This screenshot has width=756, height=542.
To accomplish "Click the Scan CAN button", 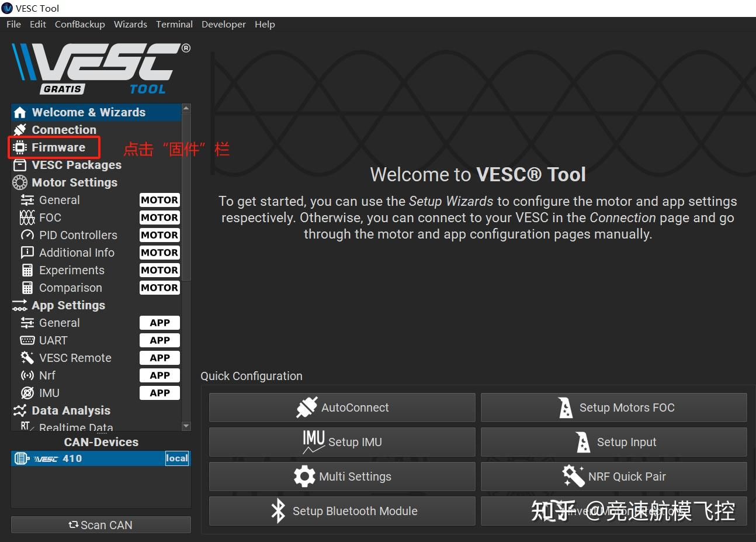I will click(100, 524).
